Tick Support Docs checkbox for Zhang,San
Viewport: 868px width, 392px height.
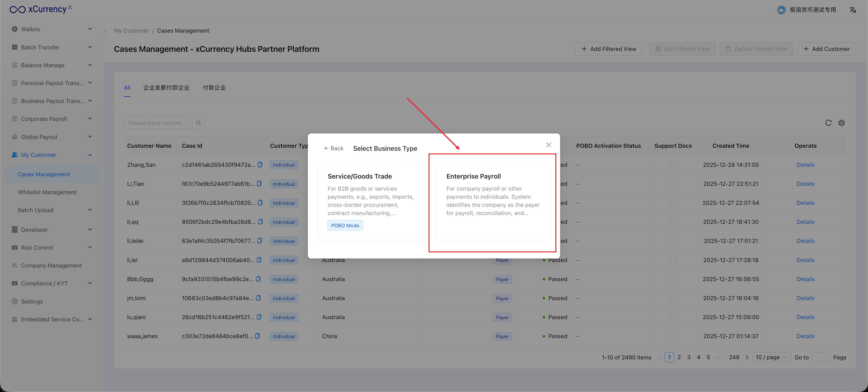pyautogui.click(x=673, y=165)
